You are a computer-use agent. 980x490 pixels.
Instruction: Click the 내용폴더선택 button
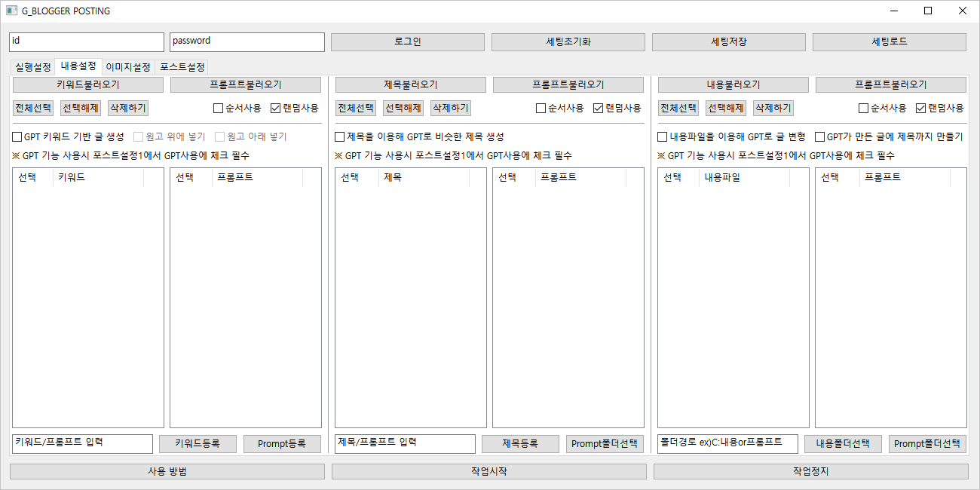(x=843, y=444)
